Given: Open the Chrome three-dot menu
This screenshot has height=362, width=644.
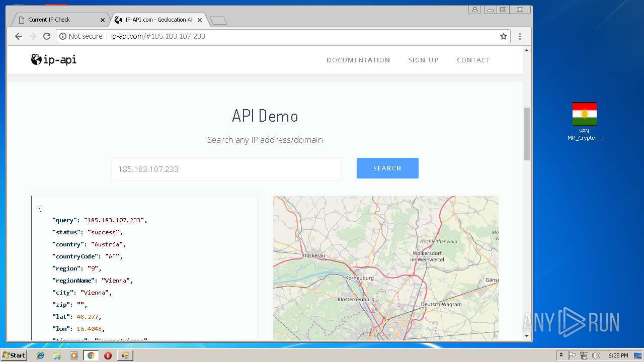Looking at the screenshot, I should coord(520,36).
